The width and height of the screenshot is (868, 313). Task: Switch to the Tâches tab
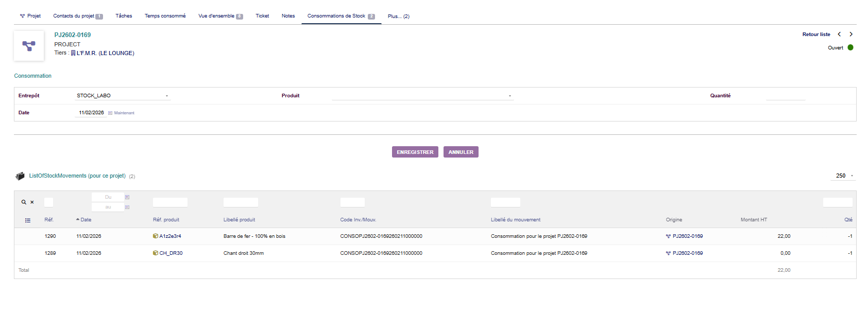124,16
